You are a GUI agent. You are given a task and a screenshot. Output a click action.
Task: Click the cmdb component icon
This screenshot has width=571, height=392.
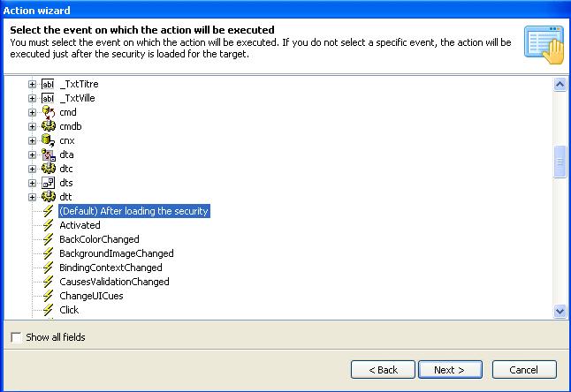[x=49, y=126]
